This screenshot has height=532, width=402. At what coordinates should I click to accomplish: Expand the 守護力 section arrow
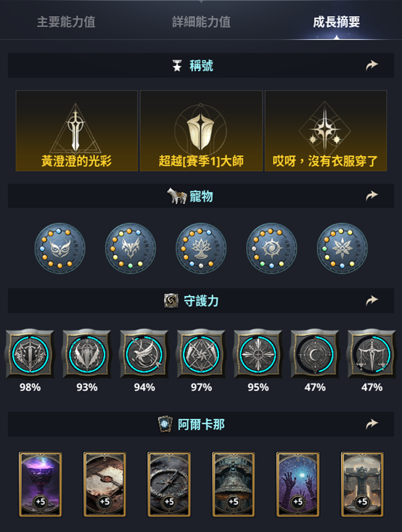tap(372, 300)
